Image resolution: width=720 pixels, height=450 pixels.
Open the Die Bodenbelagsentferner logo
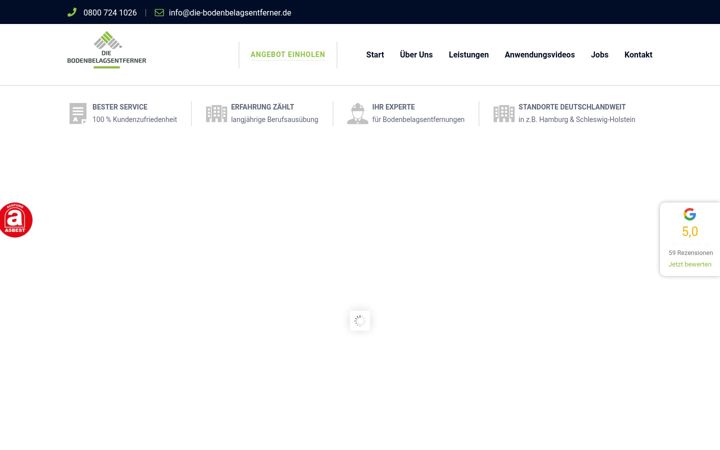[x=107, y=50]
